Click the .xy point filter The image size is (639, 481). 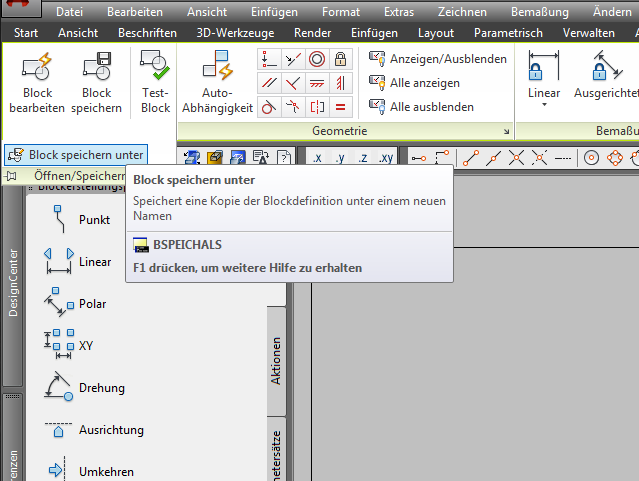pos(386,157)
